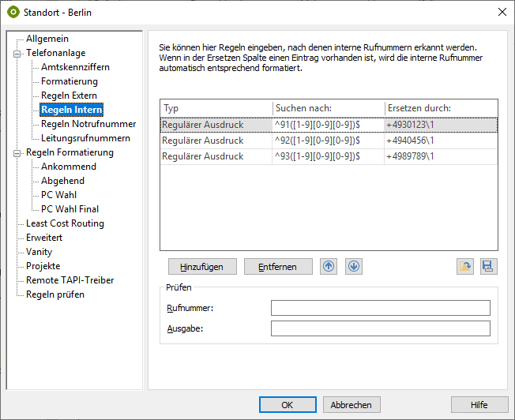
Task: Confirm the dialog with OK
Action: point(288,404)
